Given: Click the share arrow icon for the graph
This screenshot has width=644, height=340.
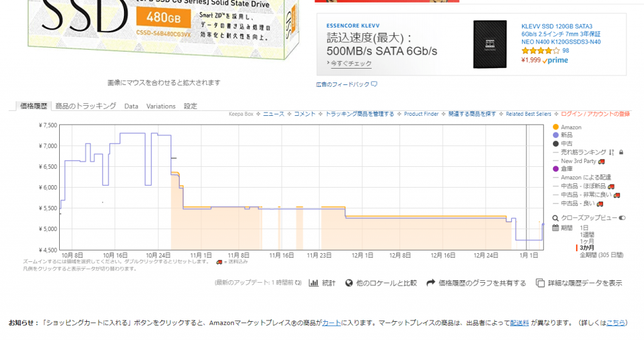Looking at the screenshot, I should (x=430, y=283).
